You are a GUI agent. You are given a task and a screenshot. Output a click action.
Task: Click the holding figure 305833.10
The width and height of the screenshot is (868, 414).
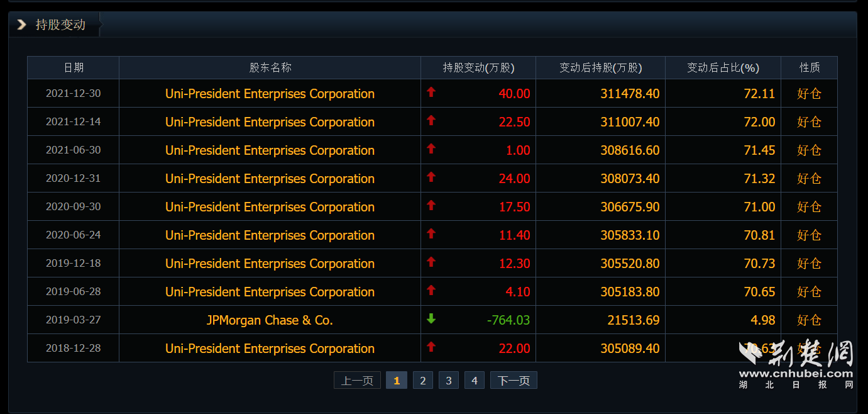coord(630,235)
